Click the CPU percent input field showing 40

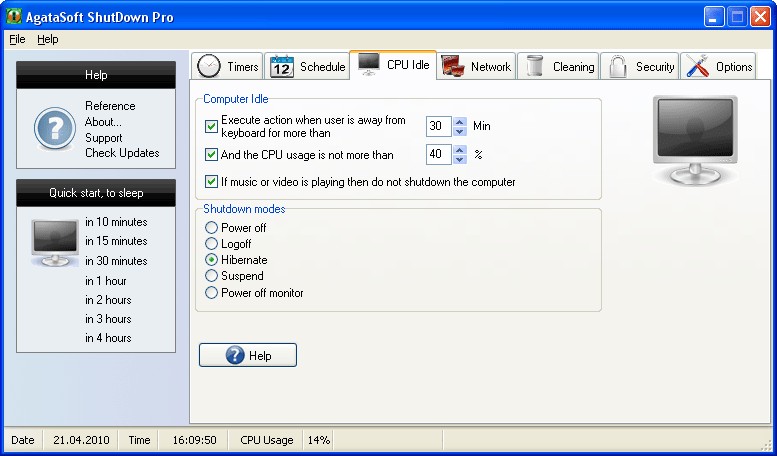(439, 155)
